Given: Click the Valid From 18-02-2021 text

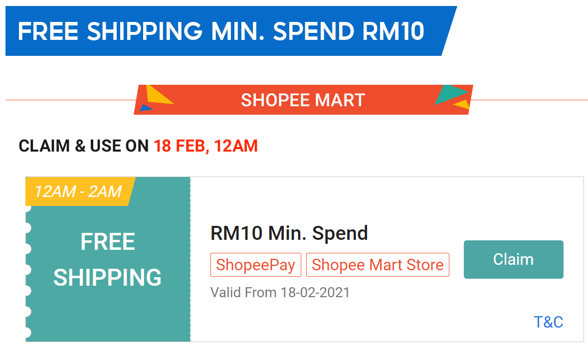Looking at the screenshot, I should [280, 292].
